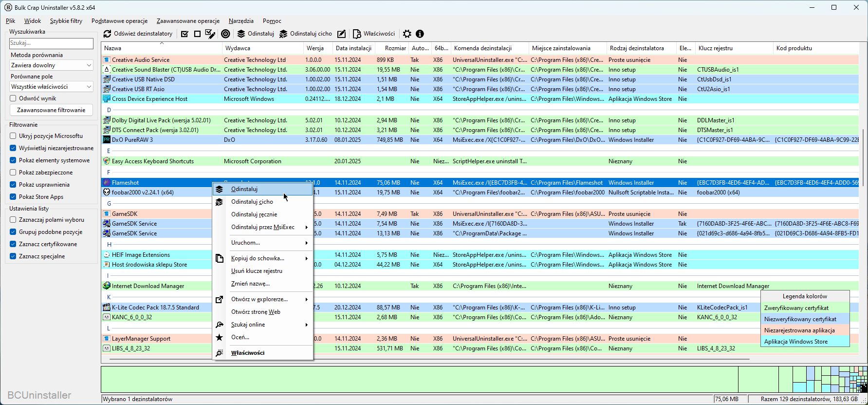Click the edit pencil toolbar icon
868x405 pixels.
[342, 34]
